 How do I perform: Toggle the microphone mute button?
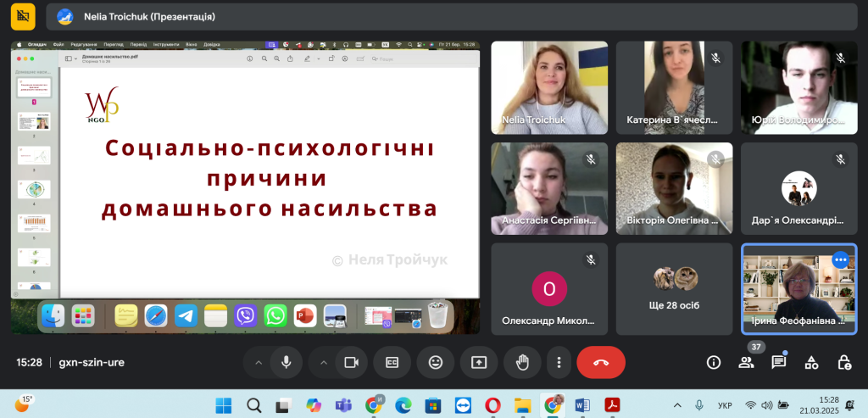tap(287, 362)
